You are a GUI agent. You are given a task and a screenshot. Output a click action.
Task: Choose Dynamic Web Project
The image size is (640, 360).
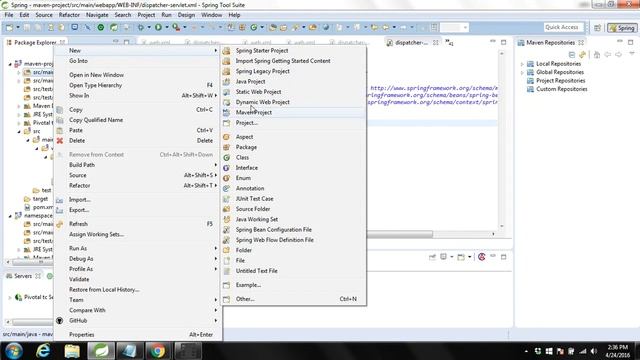pyautogui.click(x=293, y=102)
